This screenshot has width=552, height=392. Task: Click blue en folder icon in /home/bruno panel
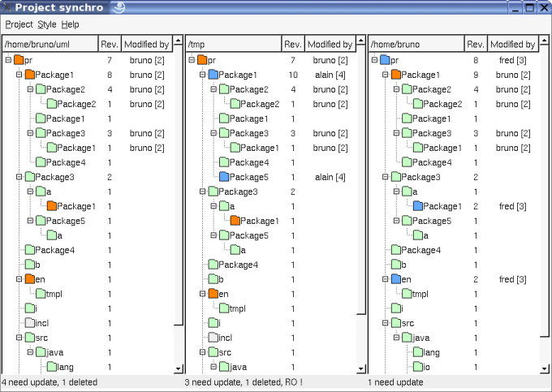396,279
